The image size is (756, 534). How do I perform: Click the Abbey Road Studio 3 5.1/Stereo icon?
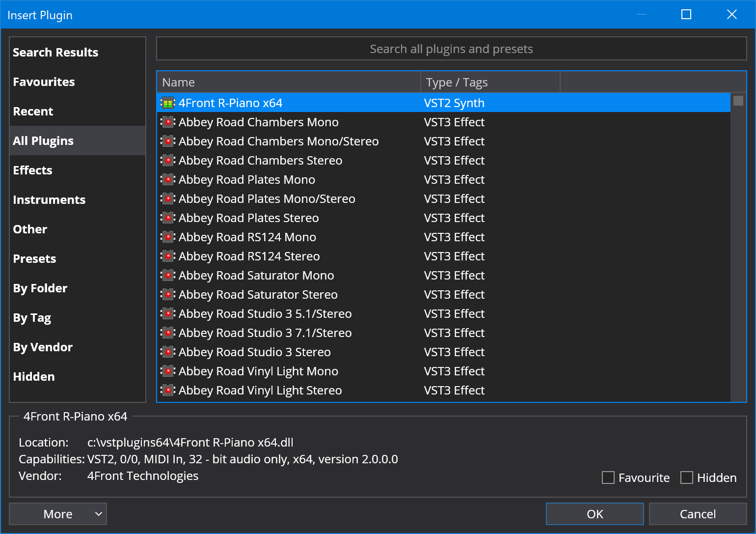click(x=168, y=313)
